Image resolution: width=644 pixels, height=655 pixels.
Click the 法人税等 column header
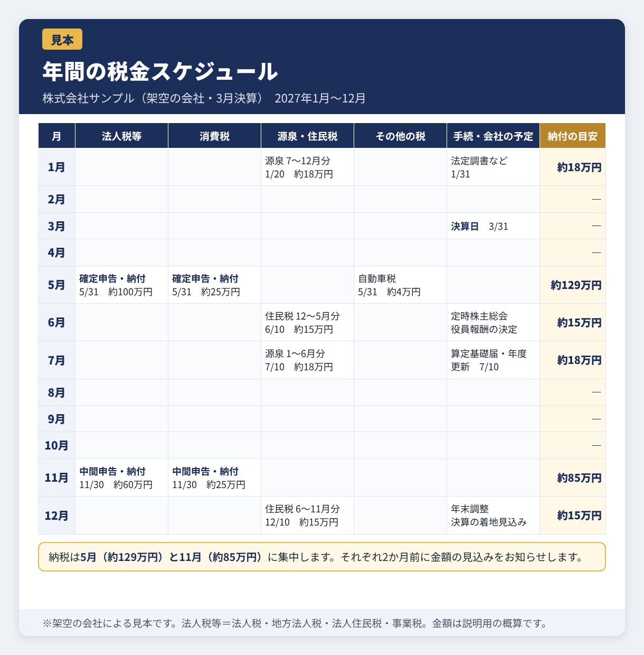(x=121, y=136)
